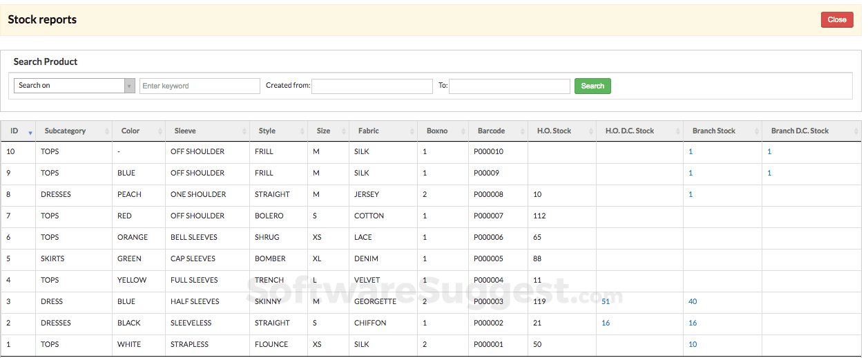Viewport: 868px width, 358px height.
Task: Click sort arrows on Subcategory column
Action: point(107,131)
